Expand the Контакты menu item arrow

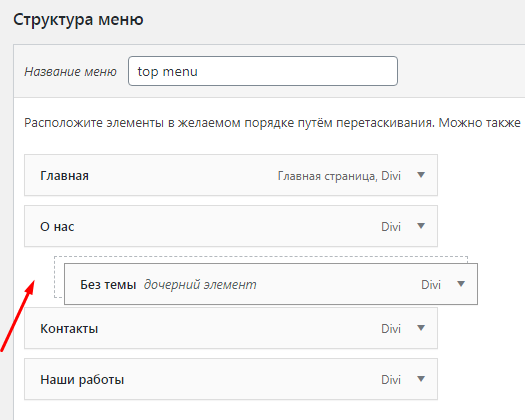pyautogui.click(x=421, y=328)
